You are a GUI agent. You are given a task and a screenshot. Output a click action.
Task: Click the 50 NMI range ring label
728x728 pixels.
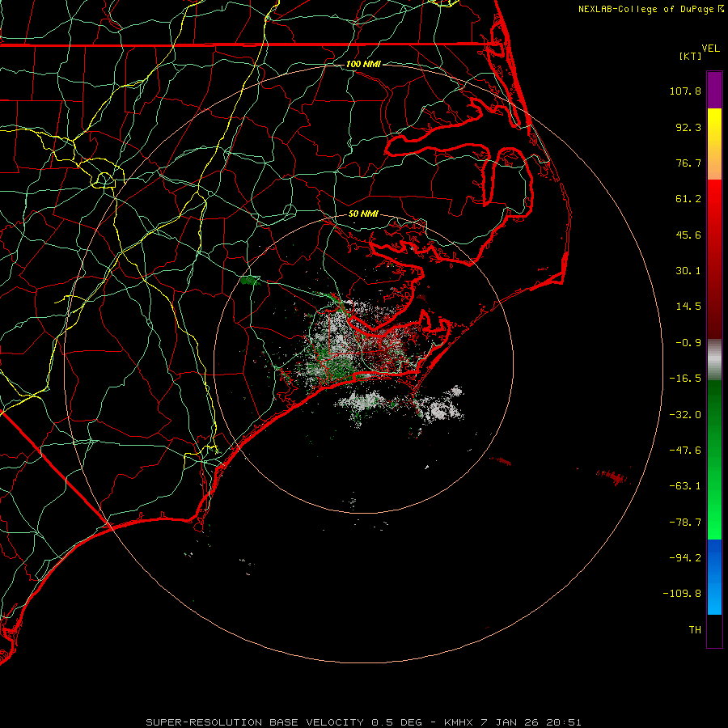coord(363,214)
